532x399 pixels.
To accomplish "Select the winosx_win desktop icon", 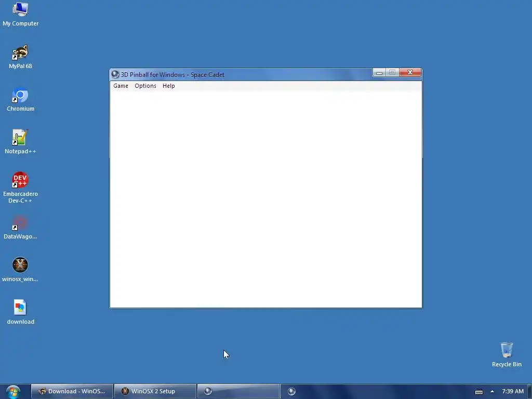I will (x=20, y=270).
